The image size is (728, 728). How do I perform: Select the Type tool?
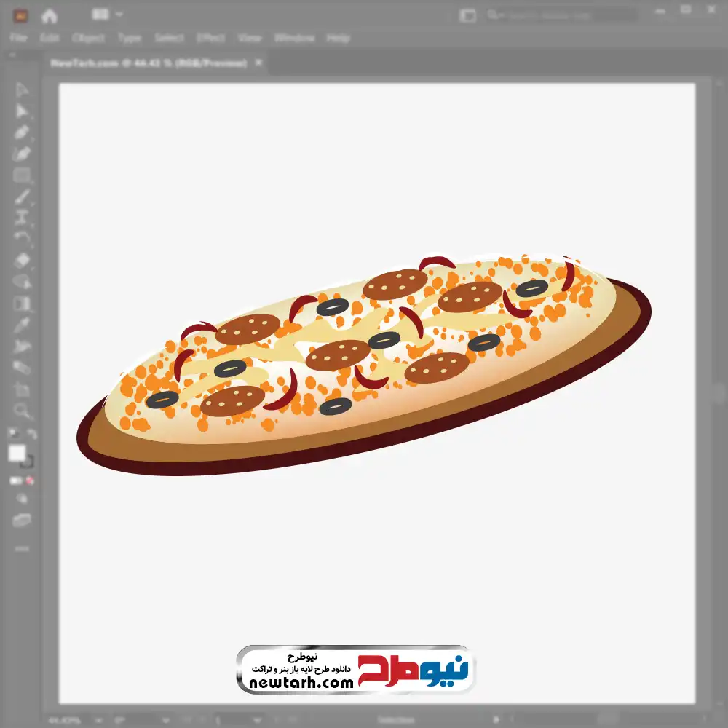pyautogui.click(x=22, y=217)
